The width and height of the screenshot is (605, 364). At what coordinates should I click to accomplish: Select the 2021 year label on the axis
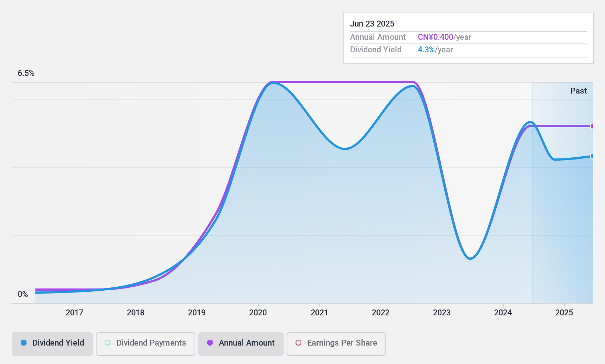(319, 313)
